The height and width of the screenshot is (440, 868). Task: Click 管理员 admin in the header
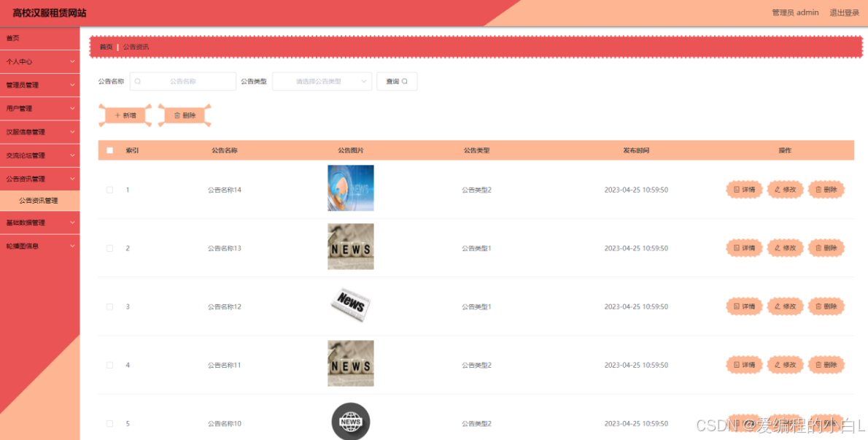coord(795,12)
